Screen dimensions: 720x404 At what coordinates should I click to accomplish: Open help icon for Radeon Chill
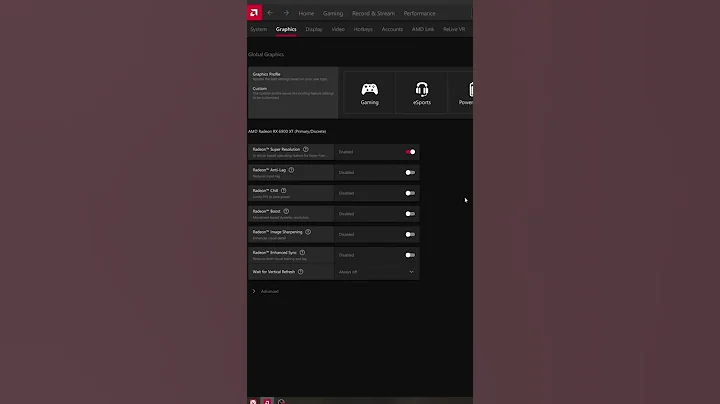[283, 191]
